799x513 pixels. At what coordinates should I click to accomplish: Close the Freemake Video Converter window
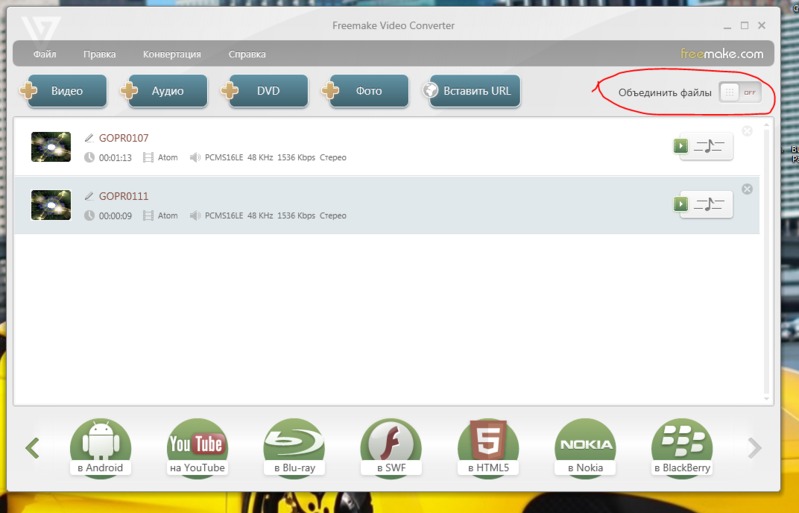tap(762, 25)
